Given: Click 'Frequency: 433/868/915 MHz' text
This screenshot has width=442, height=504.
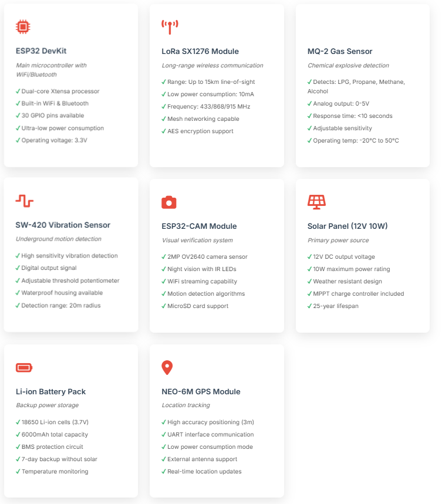Looking at the screenshot, I should point(208,106).
